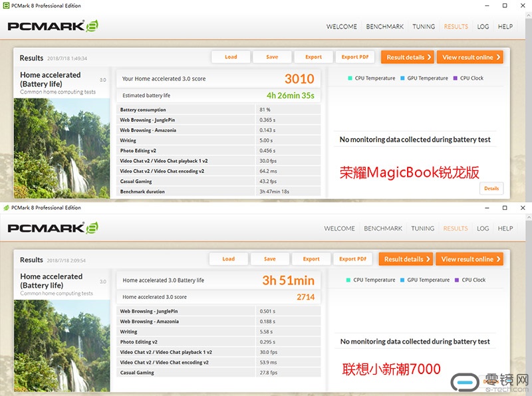Click Export PDF in the upper Results panel

pos(355,57)
